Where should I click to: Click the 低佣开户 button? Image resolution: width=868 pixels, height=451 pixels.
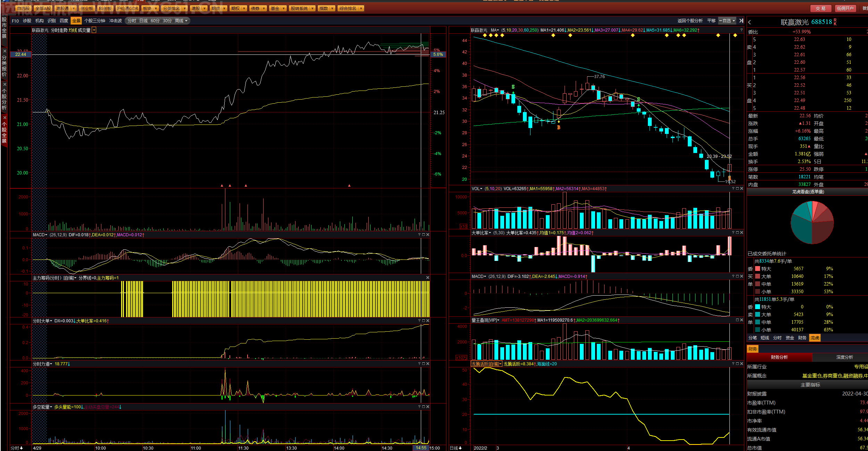click(x=845, y=8)
